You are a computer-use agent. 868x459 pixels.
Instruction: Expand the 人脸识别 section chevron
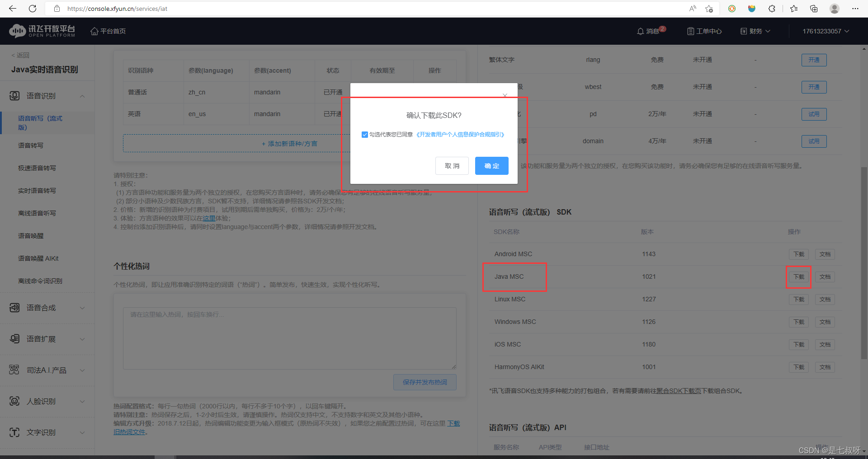[x=82, y=402]
